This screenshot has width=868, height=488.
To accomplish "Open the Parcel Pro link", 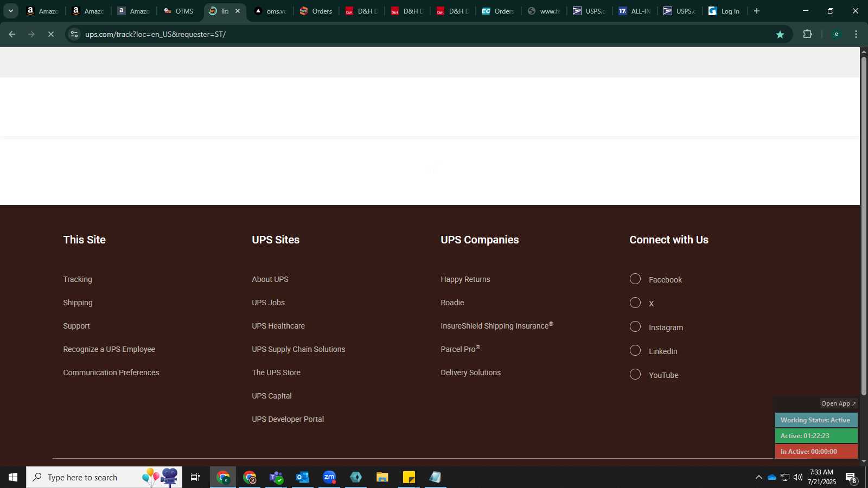I will tap(460, 349).
